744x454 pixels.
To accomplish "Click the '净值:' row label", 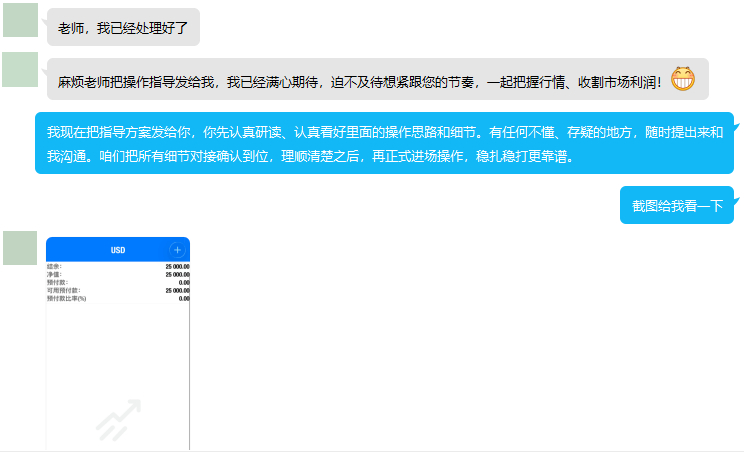I will [x=54, y=275].
